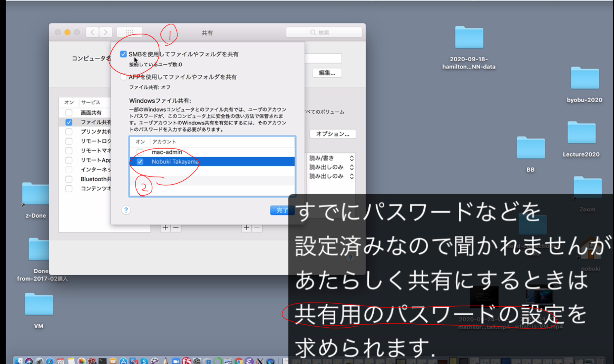Add a user with the right plus button

pos(246,227)
